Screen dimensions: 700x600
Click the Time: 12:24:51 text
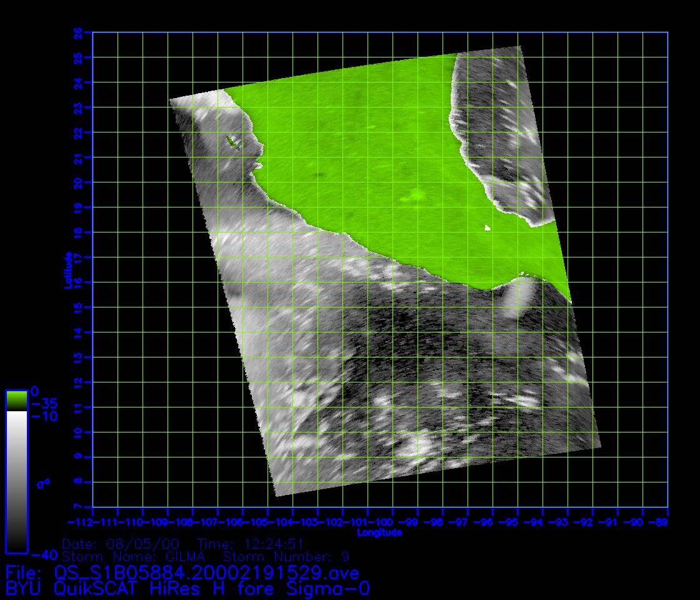pos(251,544)
